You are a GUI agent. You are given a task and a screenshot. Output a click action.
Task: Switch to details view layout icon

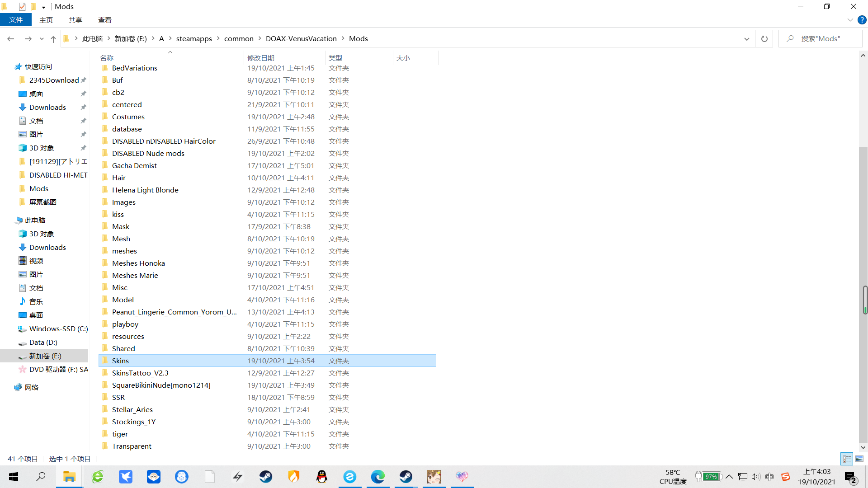click(847, 459)
